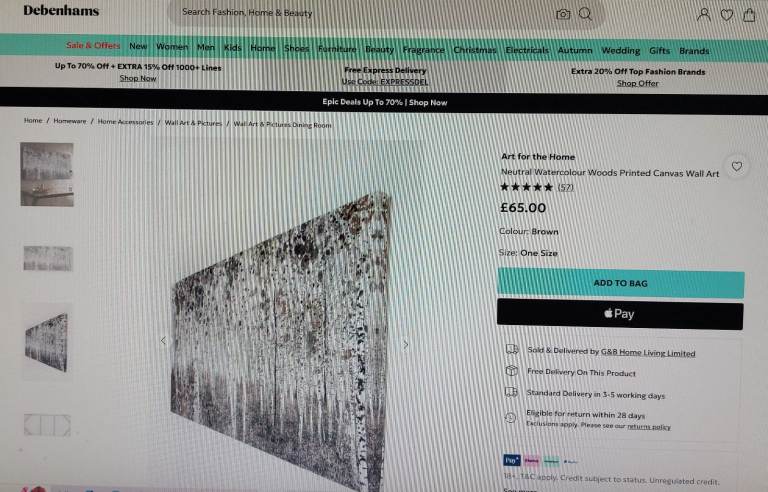768x492 pixels.
Task: Open the Christmas menu item
Action: [475, 50]
